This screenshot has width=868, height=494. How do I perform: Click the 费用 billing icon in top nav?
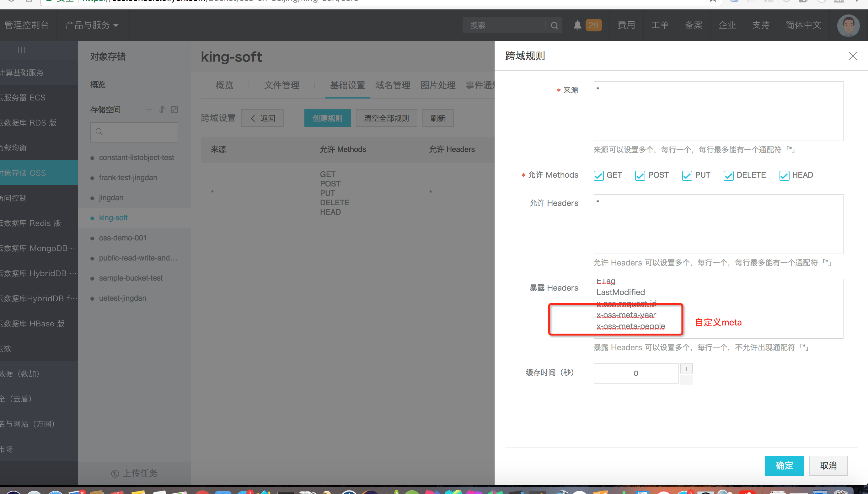[627, 25]
